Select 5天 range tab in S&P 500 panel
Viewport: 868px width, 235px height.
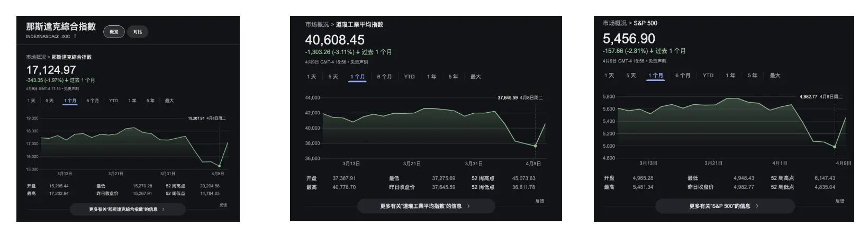[x=631, y=76]
